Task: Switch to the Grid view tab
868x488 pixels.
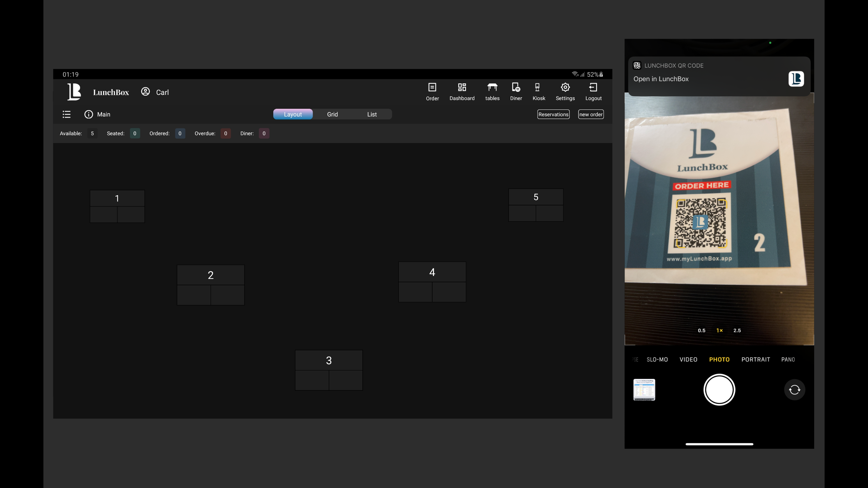Action: click(332, 115)
